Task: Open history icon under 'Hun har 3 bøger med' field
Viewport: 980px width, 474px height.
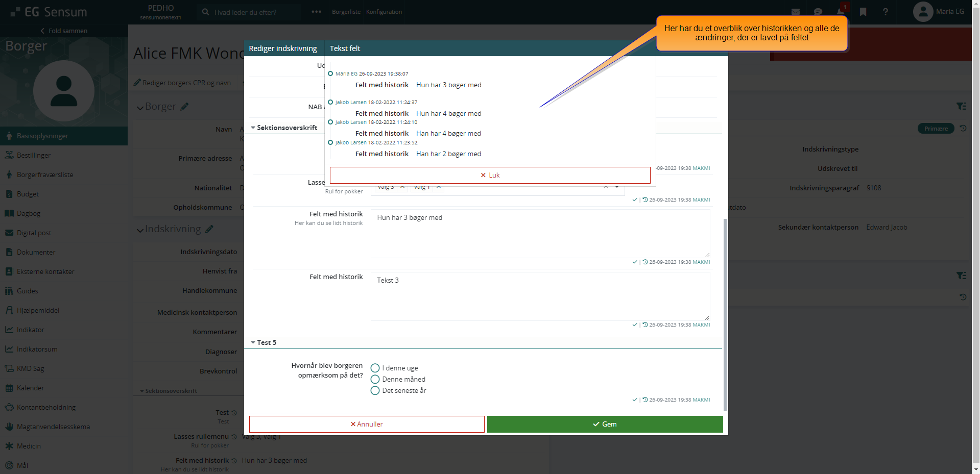Action: tap(645, 262)
